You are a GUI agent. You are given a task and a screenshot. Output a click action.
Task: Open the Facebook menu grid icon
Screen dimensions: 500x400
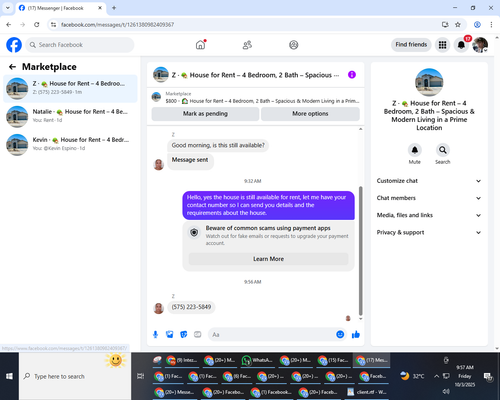click(x=442, y=45)
